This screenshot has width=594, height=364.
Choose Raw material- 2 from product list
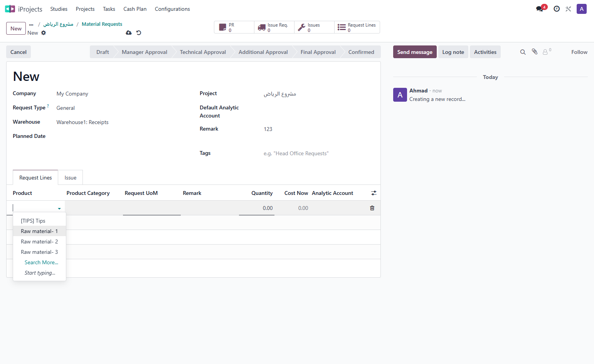[39, 242]
